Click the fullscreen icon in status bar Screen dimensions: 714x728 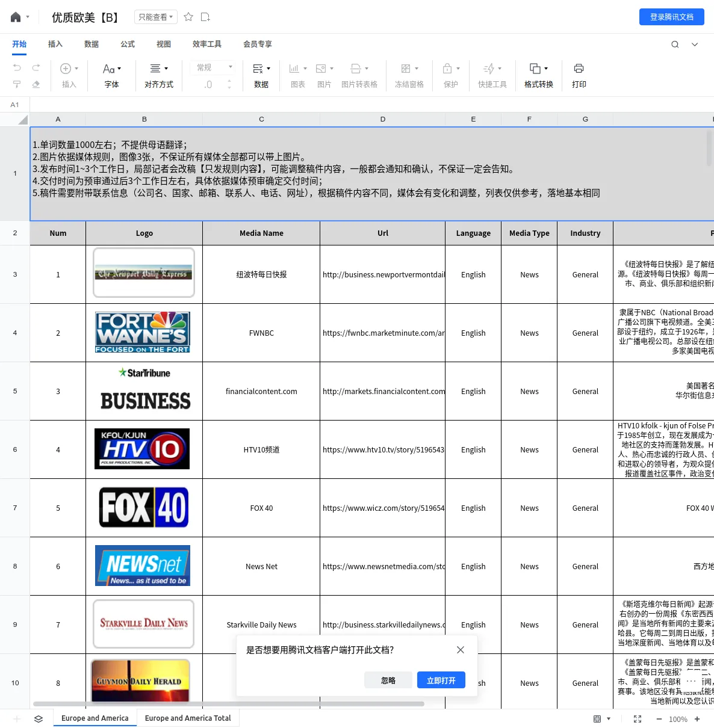[638, 719]
